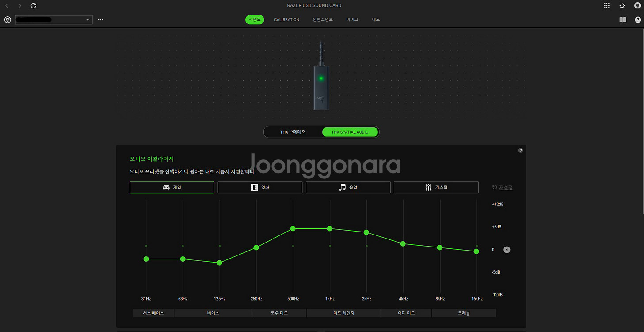Click the equalizer panel help icon

click(x=521, y=151)
